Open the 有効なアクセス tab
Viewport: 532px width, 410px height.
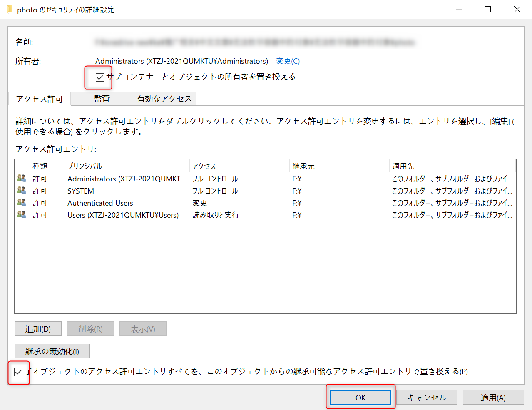pyautogui.click(x=165, y=99)
